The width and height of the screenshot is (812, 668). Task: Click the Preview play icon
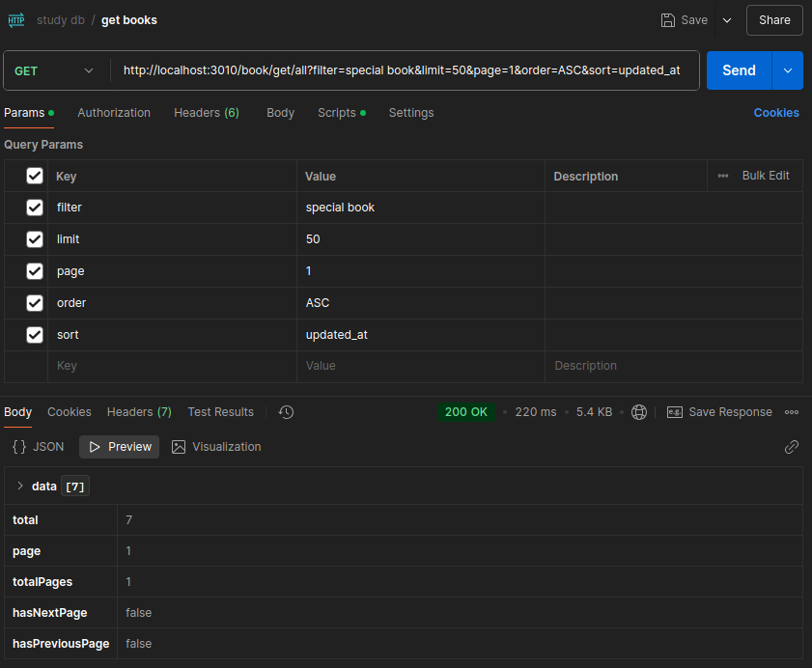[95, 447]
